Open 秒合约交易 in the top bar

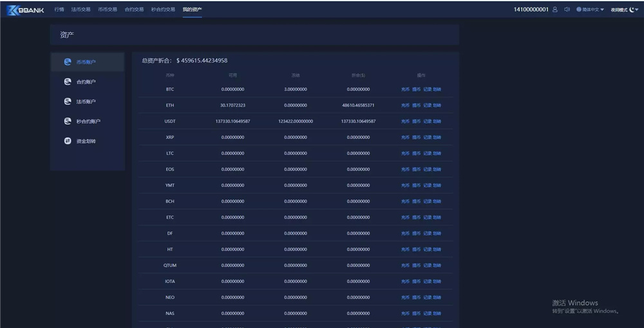[163, 10]
